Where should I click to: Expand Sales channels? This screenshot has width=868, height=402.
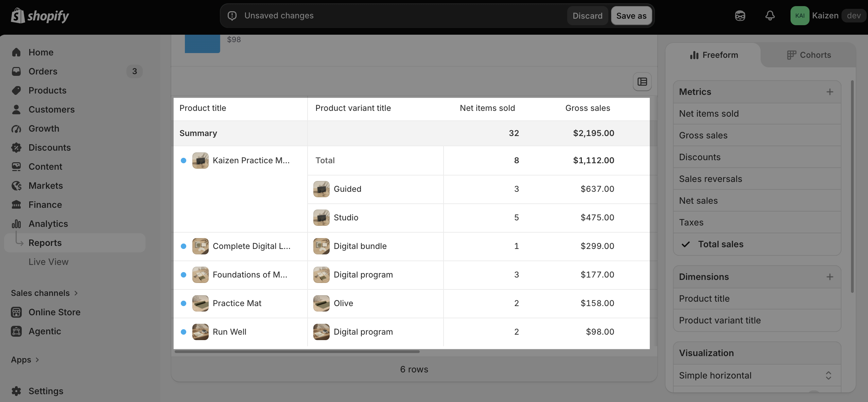click(x=44, y=293)
